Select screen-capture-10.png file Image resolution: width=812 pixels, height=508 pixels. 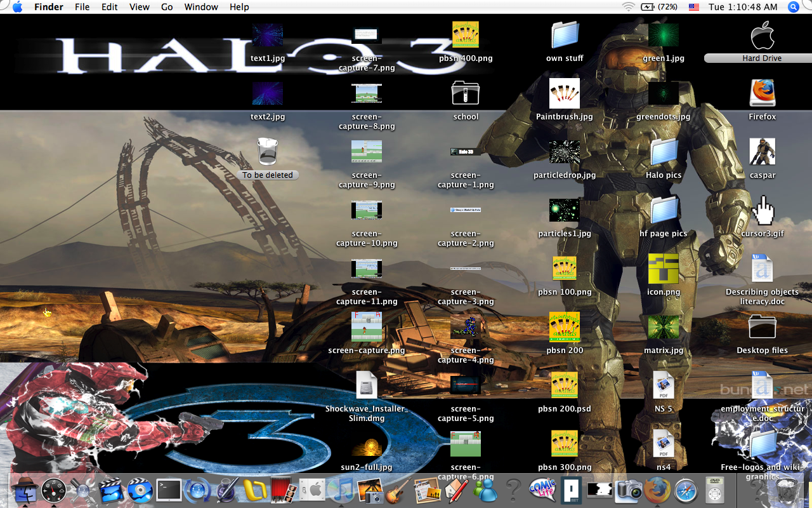click(367, 211)
